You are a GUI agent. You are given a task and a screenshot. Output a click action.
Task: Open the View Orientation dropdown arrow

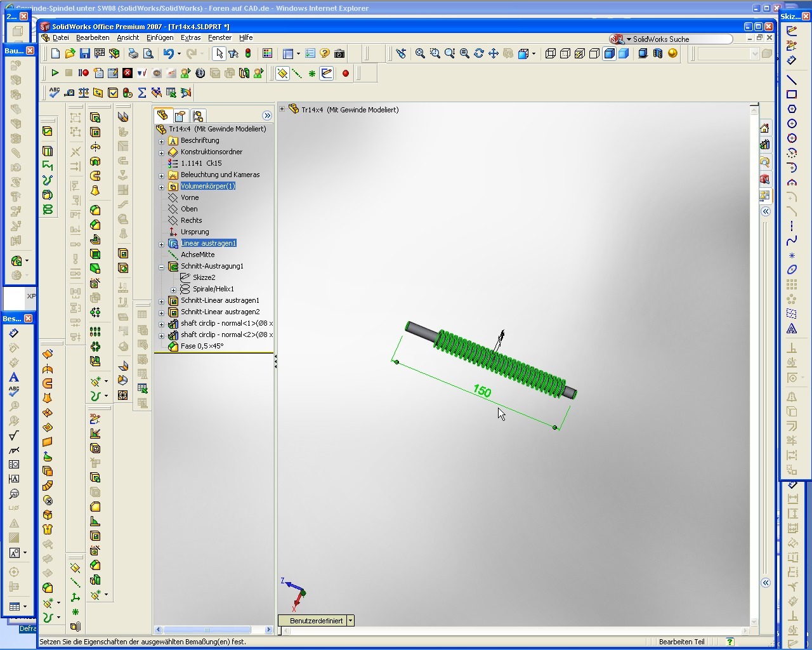click(534, 54)
